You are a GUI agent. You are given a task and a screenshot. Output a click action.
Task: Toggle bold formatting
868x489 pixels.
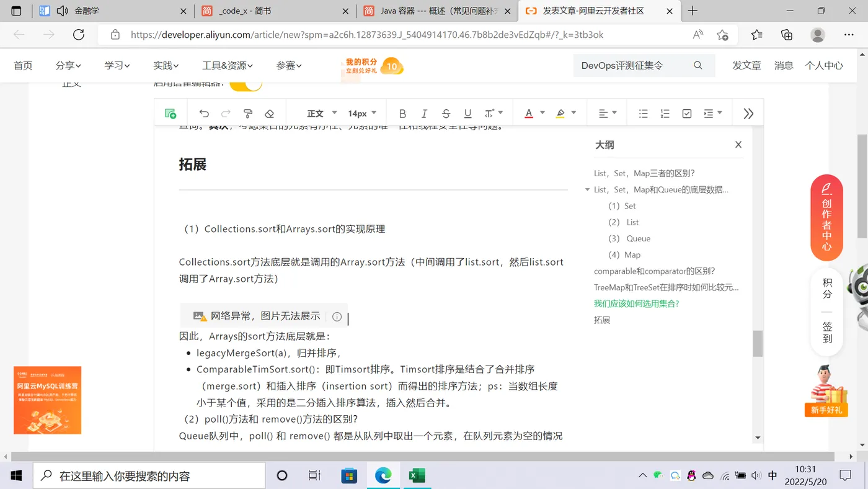point(402,114)
